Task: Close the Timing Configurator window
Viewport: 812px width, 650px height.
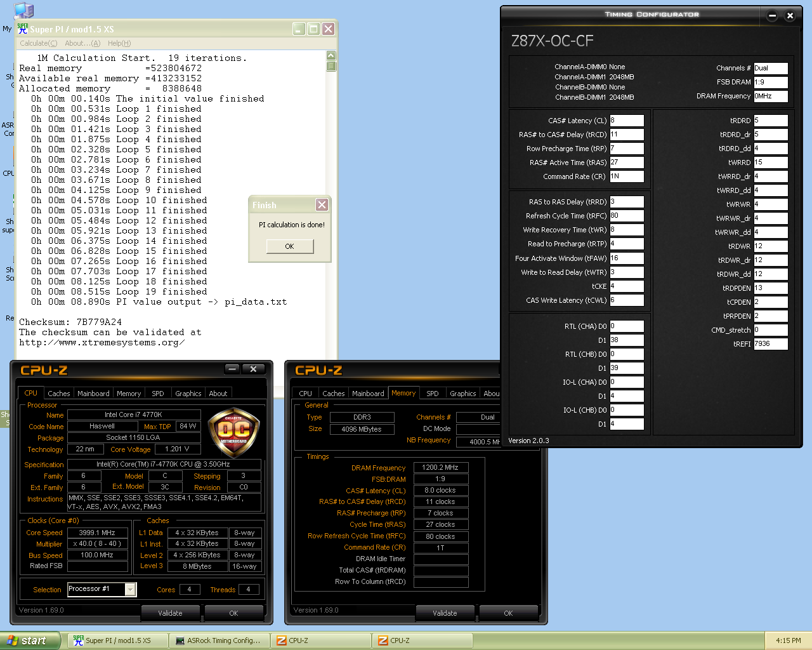Action: coord(790,16)
